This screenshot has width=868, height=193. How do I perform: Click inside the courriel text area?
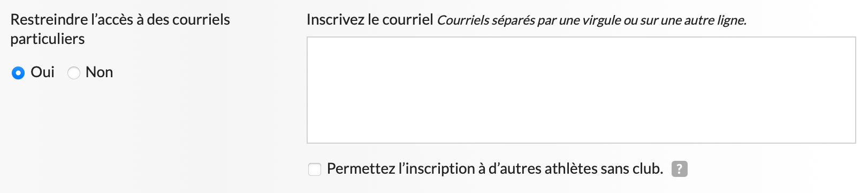pos(581,90)
